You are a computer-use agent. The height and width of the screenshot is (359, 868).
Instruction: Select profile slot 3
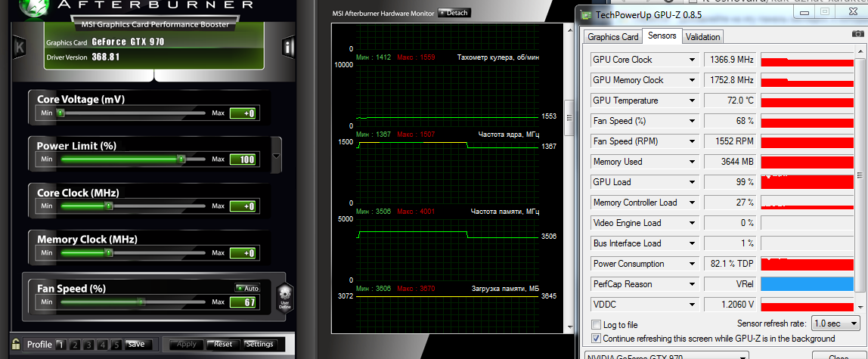click(88, 345)
